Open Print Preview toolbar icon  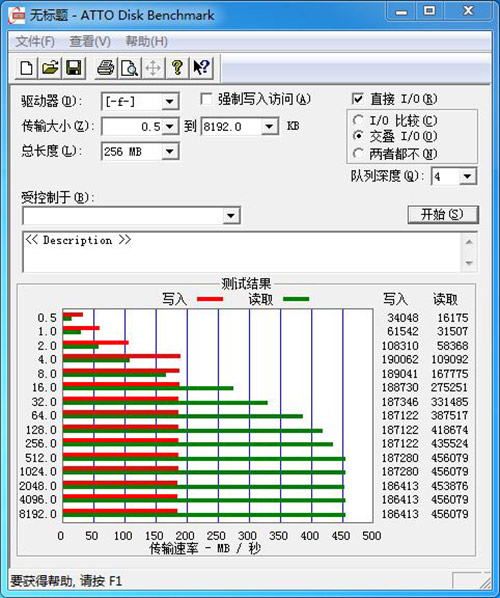[x=129, y=68]
